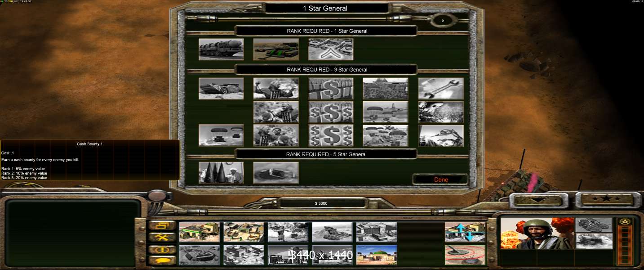
Task: Select the grayed warehouse yard build icon
Action: (x=377, y=232)
